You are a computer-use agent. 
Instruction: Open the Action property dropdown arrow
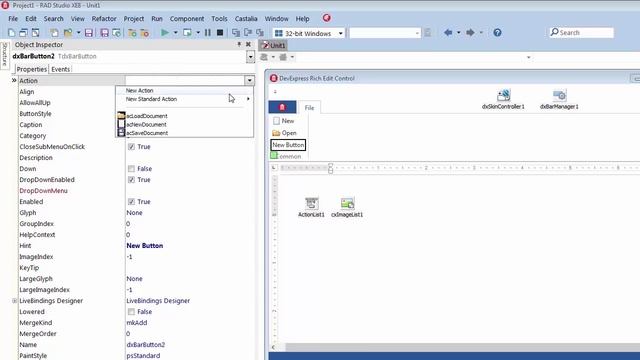tap(249, 80)
